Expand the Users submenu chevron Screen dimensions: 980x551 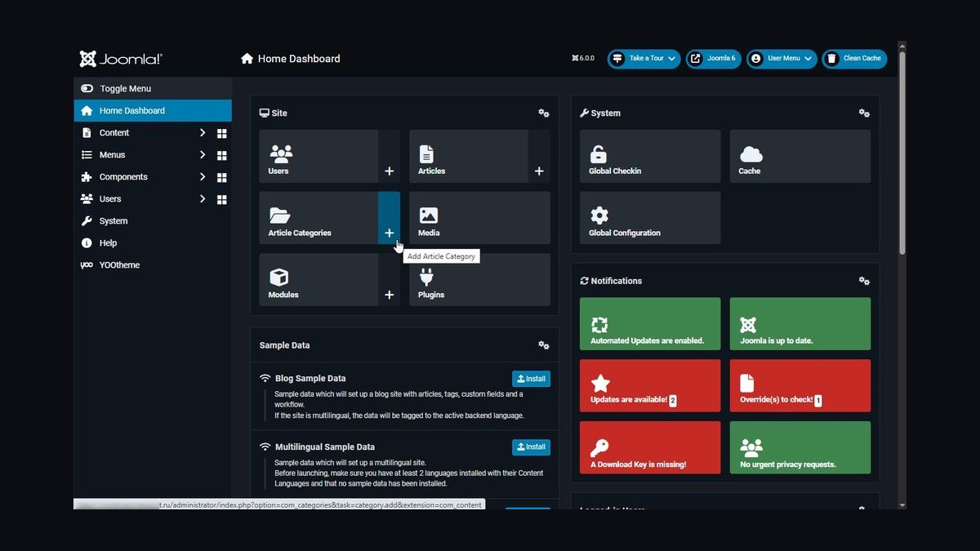point(203,198)
